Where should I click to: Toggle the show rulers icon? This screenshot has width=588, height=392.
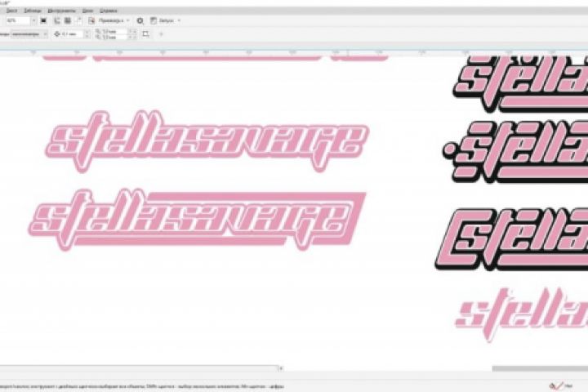[x=57, y=20]
